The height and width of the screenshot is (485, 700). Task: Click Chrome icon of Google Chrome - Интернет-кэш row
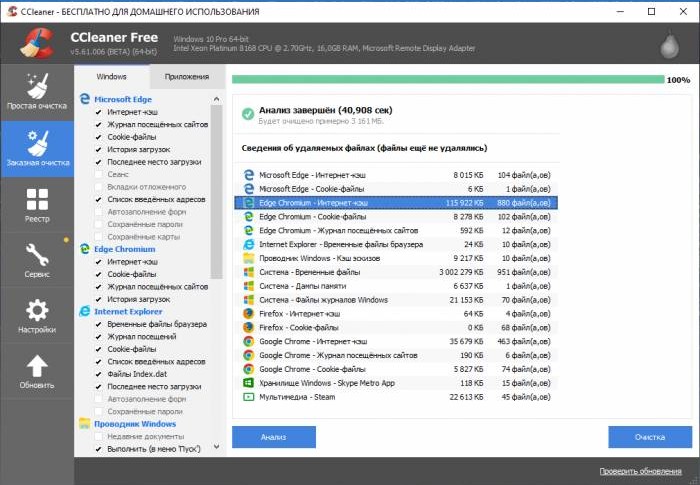pyautogui.click(x=249, y=341)
